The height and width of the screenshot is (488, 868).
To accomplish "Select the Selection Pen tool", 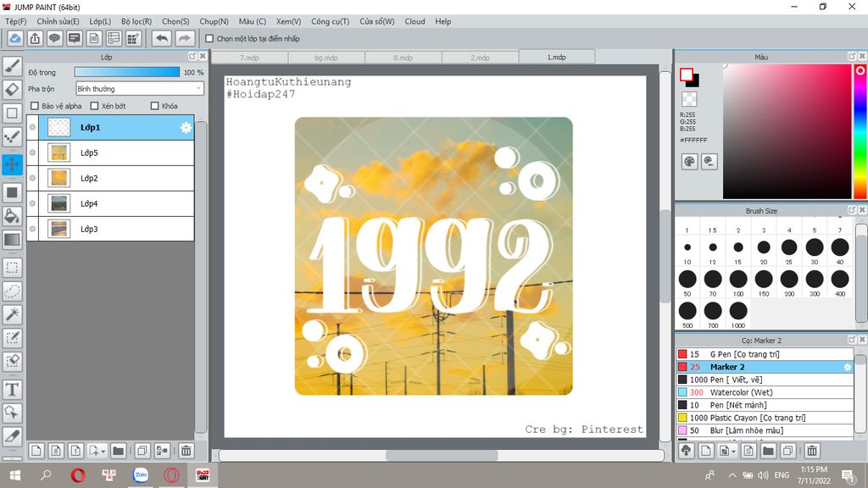I will click(12, 338).
